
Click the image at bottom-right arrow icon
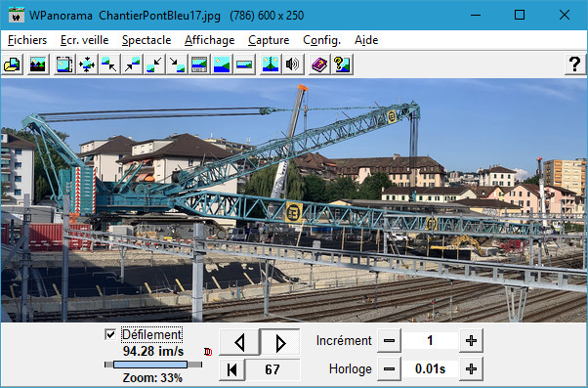click(x=177, y=65)
